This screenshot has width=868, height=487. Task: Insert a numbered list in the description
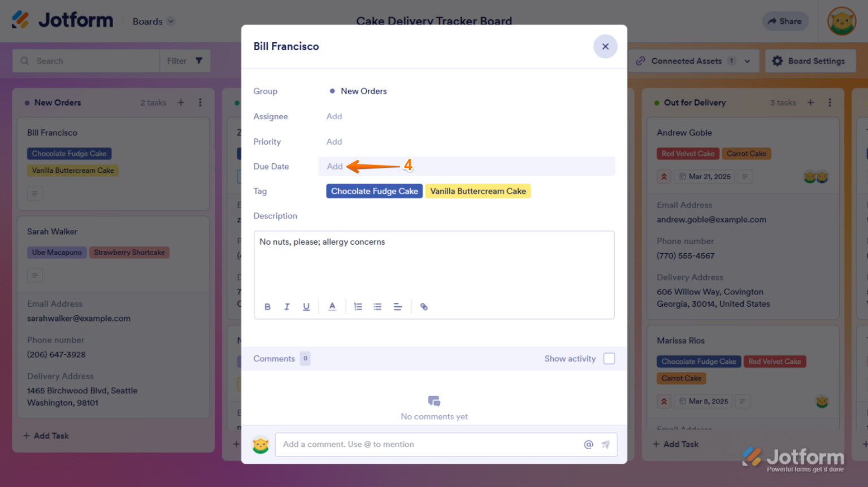358,306
